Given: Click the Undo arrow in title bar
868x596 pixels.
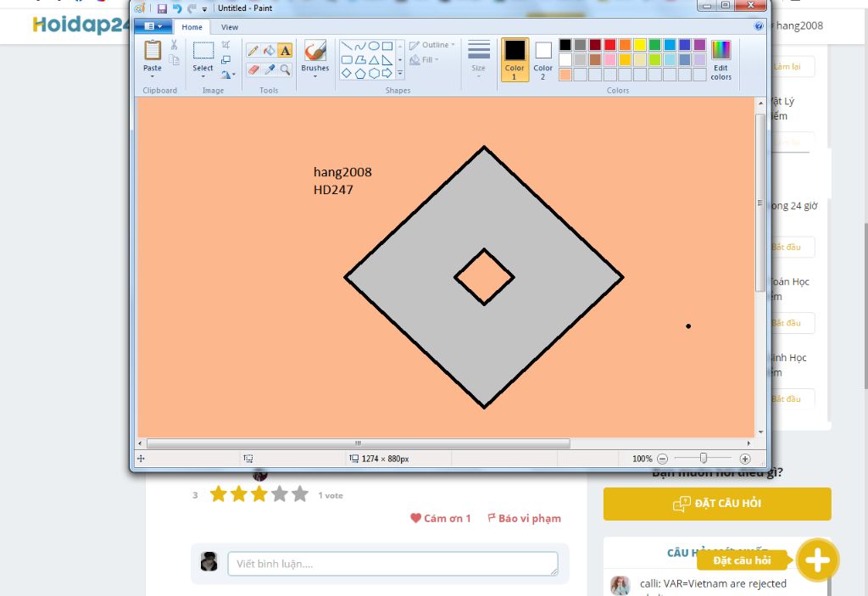Looking at the screenshot, I should coord(176,8).
